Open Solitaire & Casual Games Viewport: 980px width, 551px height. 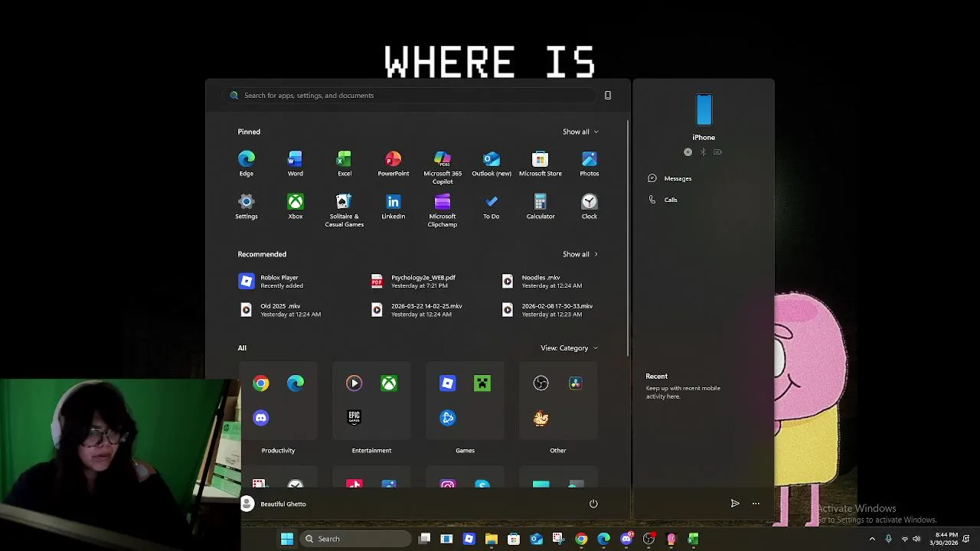[x=345, y=210]
